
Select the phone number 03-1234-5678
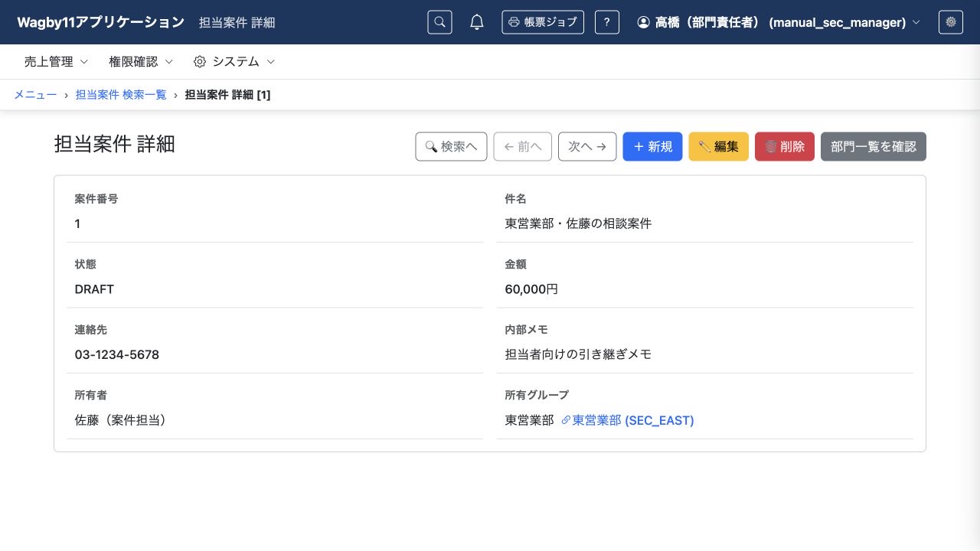pos(117,355)
